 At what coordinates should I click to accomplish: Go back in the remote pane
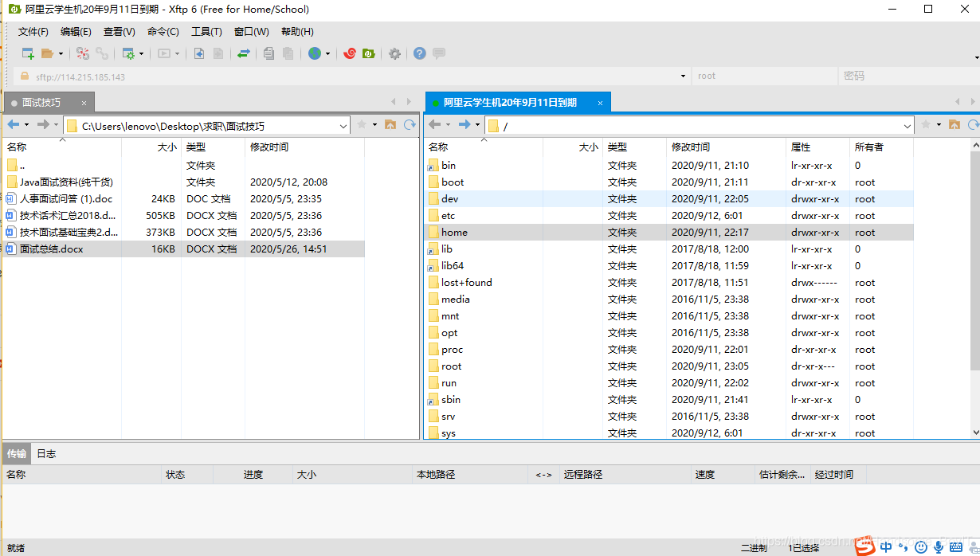pos(434,125)
